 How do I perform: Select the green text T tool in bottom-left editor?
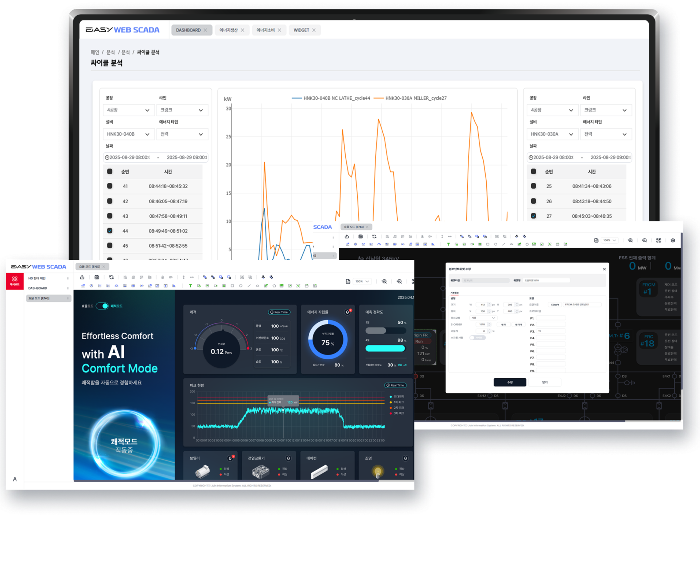pyautogui.click(x=190, y=286)
